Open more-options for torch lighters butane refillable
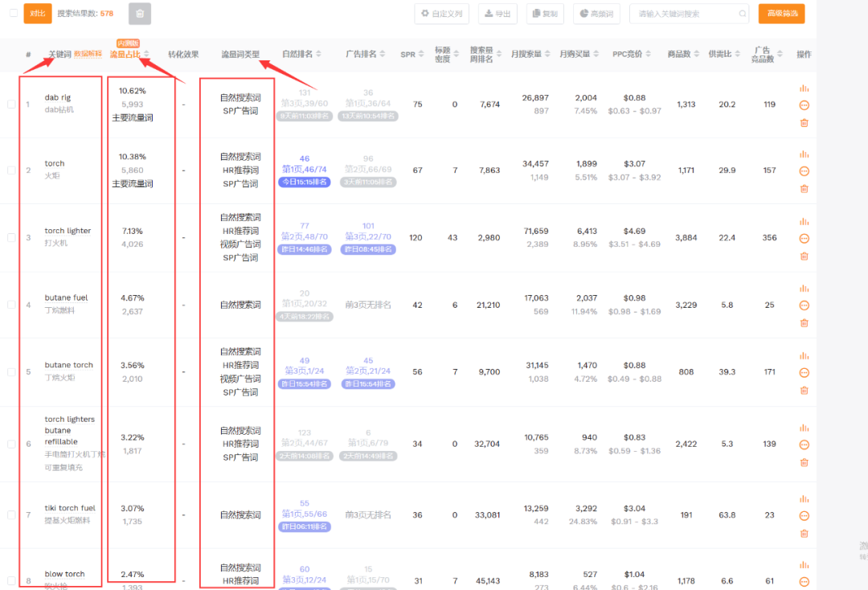This screenshot has height=590, width=868. click(x=805, y=445)
